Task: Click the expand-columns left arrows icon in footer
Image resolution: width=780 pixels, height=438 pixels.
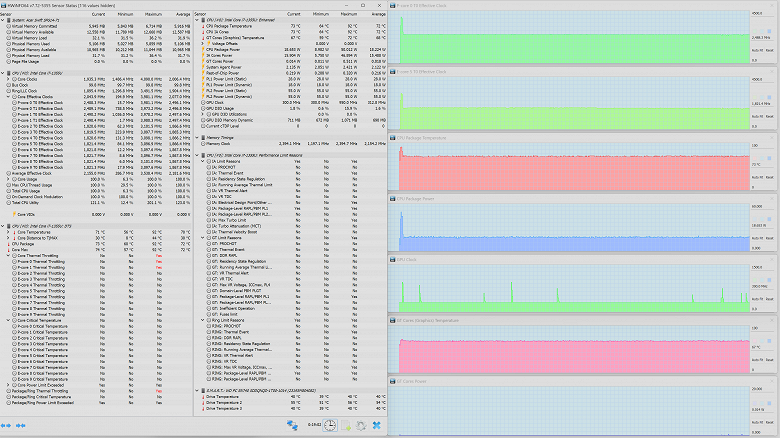Action: (6, 426)
